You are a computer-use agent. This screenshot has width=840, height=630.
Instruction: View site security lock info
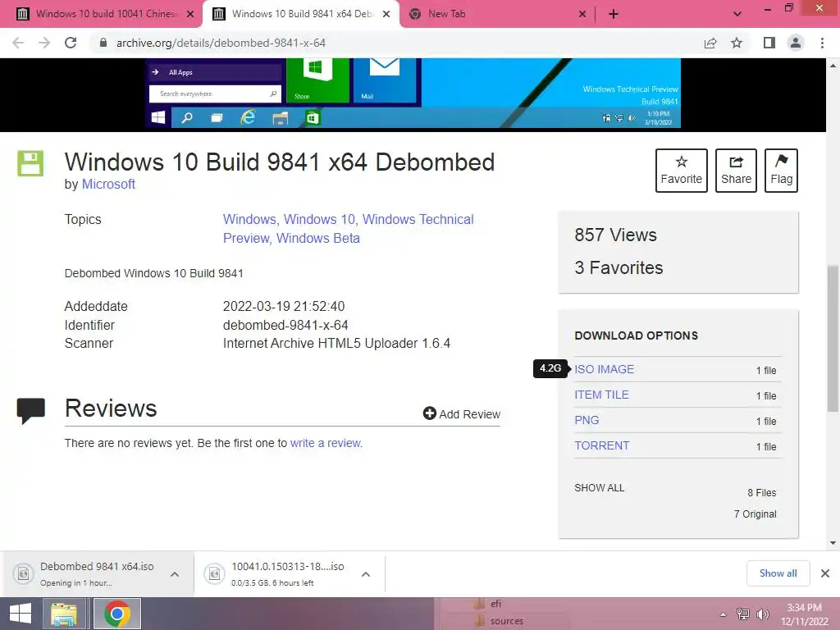click(x=103, y=43)
